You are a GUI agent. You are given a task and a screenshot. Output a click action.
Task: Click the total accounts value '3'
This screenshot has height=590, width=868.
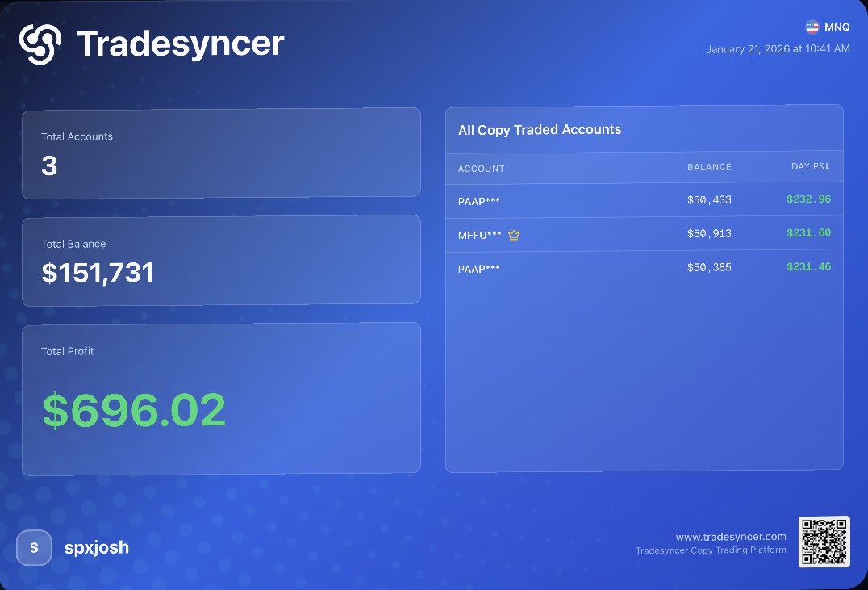[49, 165]
